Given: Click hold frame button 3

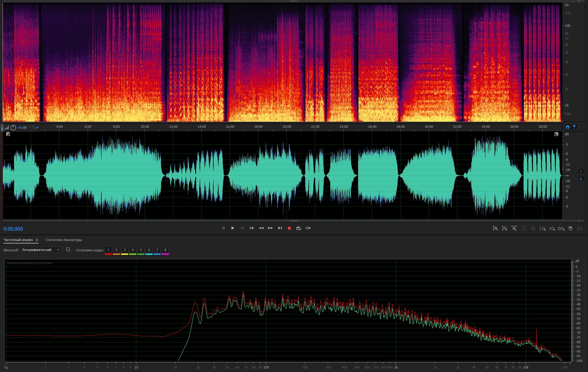Looking at the screenshot, I should (124, 250).
